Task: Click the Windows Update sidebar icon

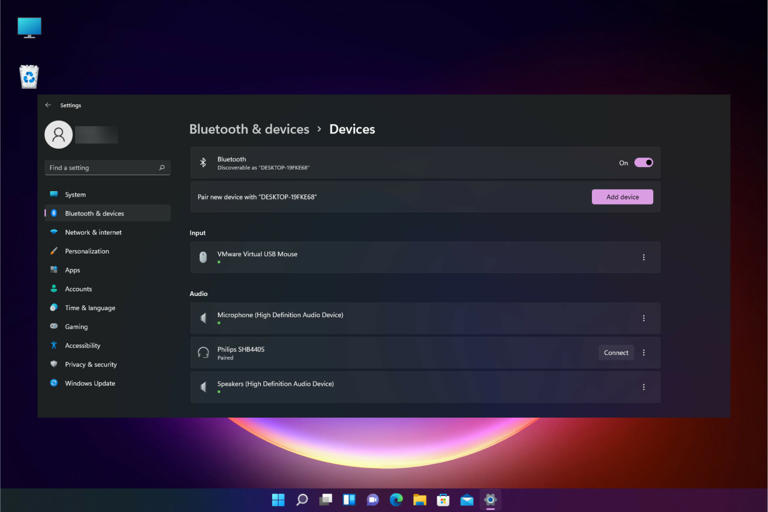Action: [54, 383]
